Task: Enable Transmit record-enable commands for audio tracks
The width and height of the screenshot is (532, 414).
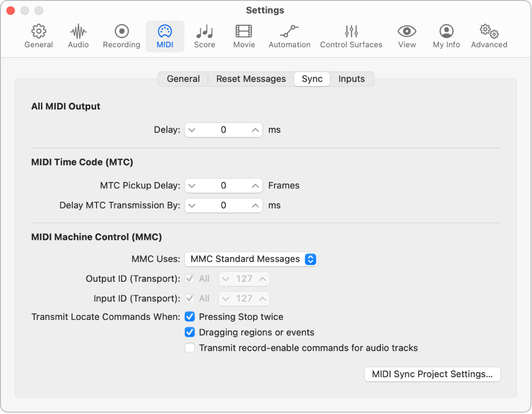Action: click(190, 348)
